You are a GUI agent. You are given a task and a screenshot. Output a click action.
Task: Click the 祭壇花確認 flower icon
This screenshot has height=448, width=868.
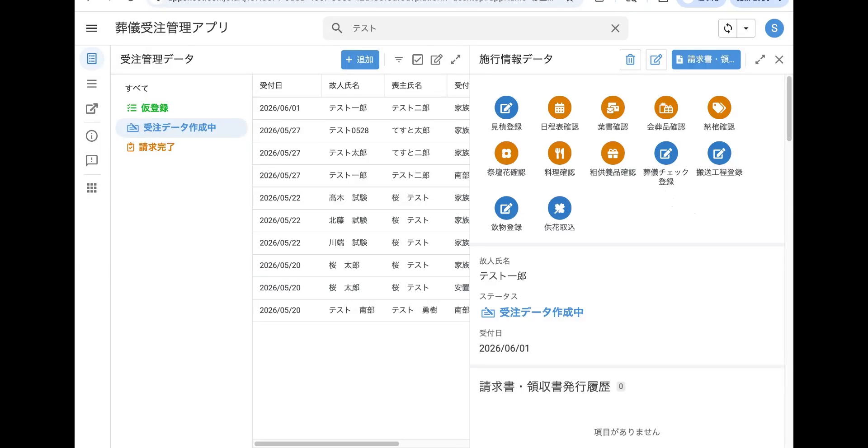[506, 154]
